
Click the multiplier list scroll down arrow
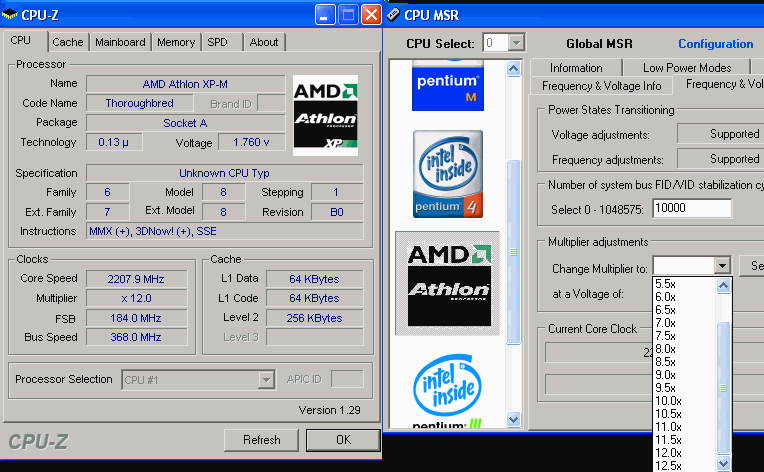[723, 463]
